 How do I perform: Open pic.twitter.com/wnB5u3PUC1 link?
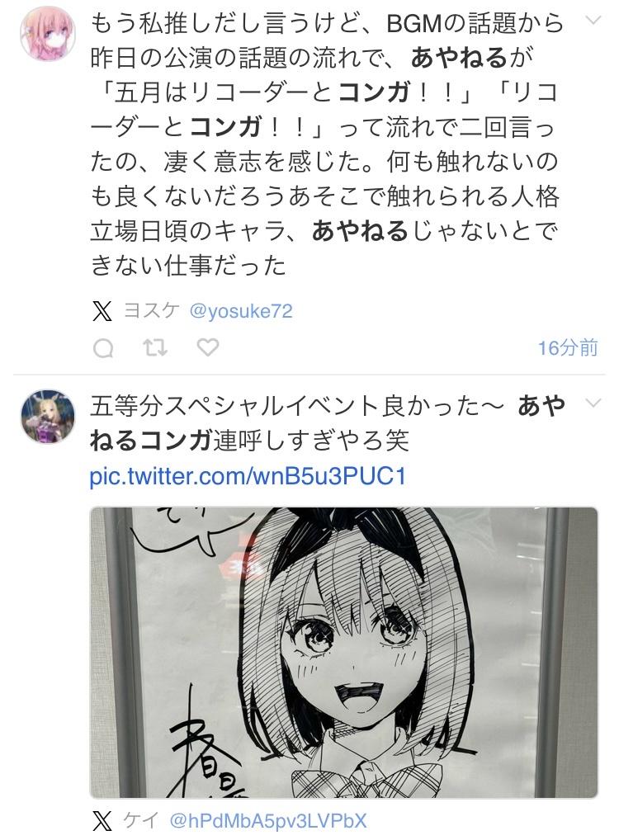point(248,476)
